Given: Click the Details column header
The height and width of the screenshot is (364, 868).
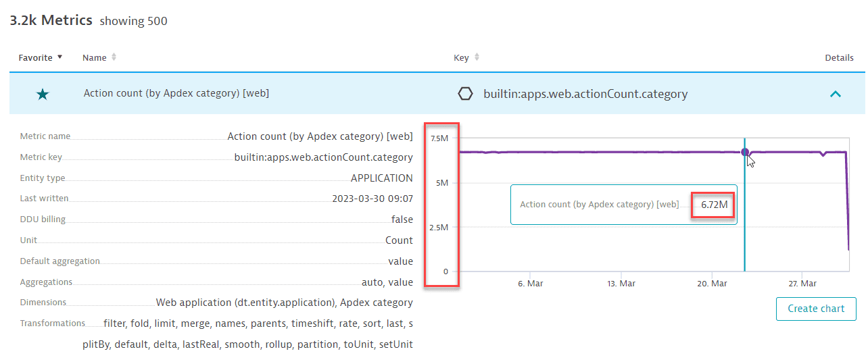Looking at the screenshot, I should [839, 57].
